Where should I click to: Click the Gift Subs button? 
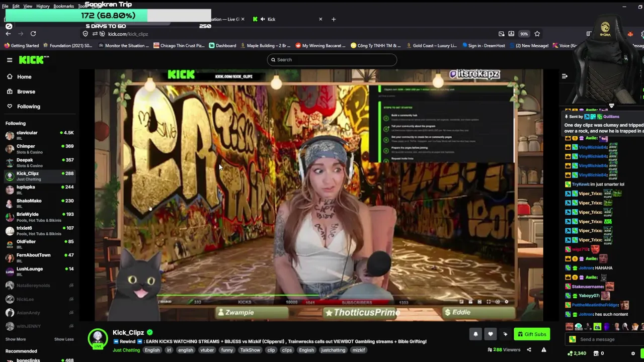pos(532,334)
